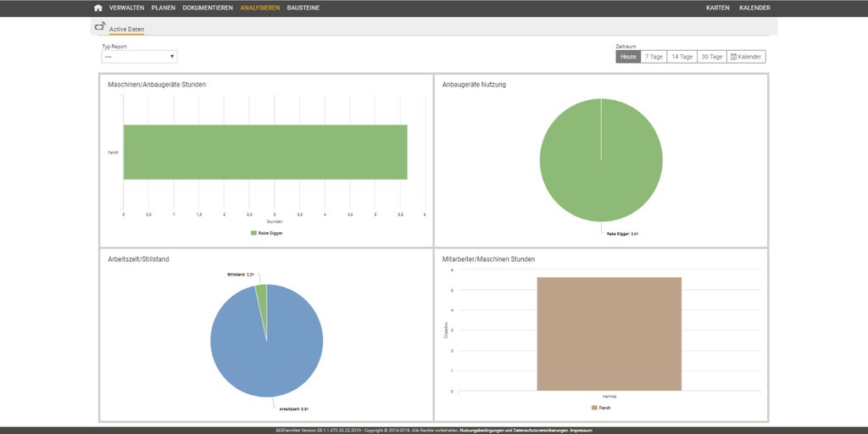The image size is (868, 434).
Task: Open the Dokumentieren menu
Action: 208,8
